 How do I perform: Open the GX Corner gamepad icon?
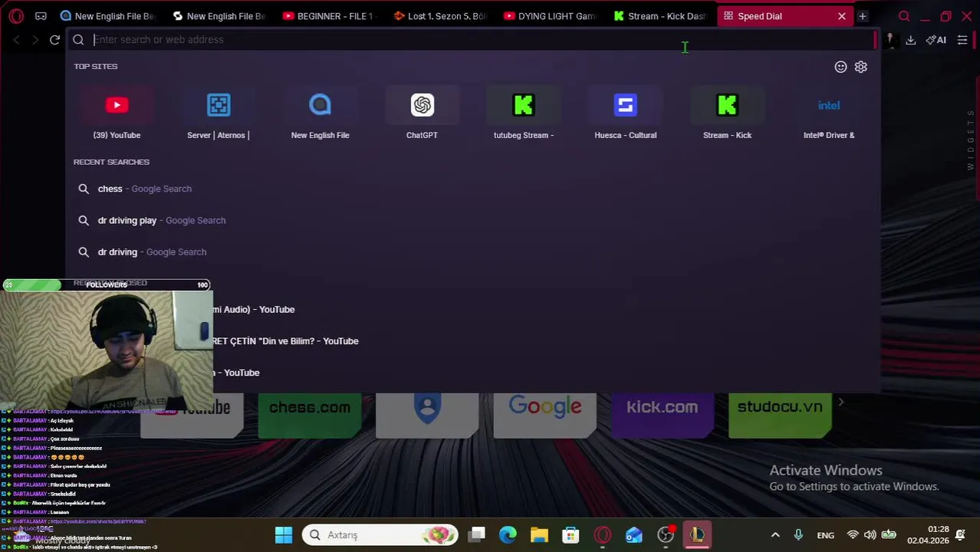(41, 16)
